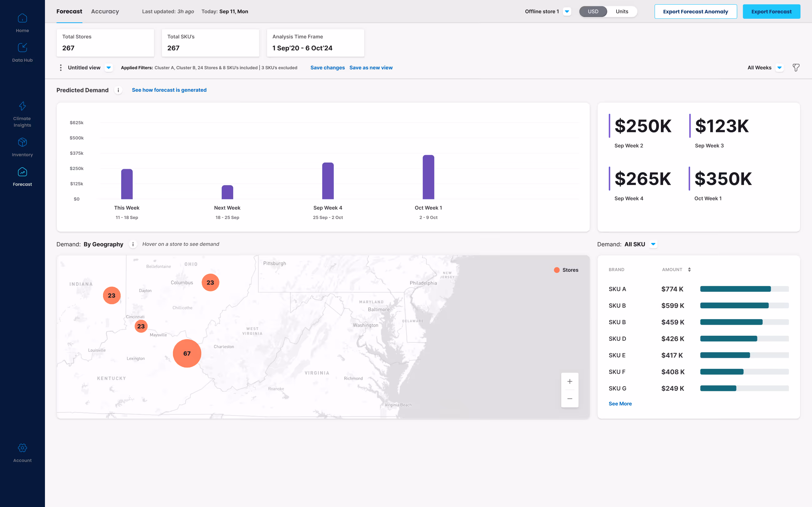The width and height of the screenshot is (812, 507).
Task: Click the Total Stores card
Action: [105, 43]
